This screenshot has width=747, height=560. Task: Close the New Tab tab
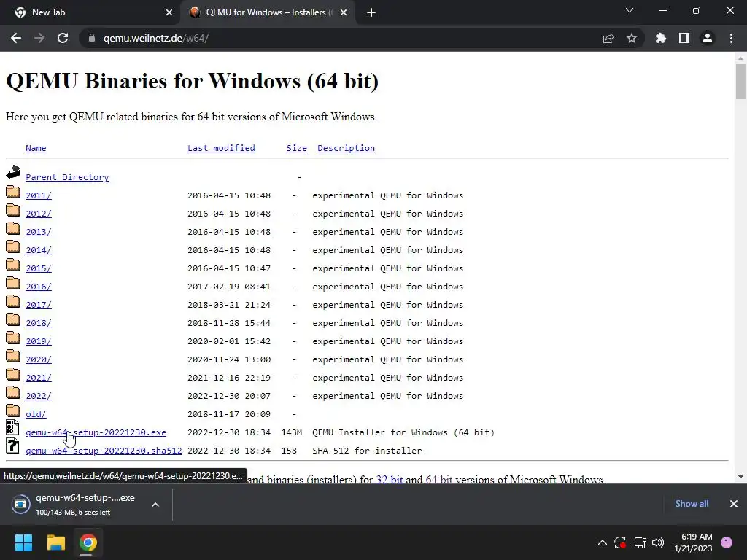(x=169, y=12)
